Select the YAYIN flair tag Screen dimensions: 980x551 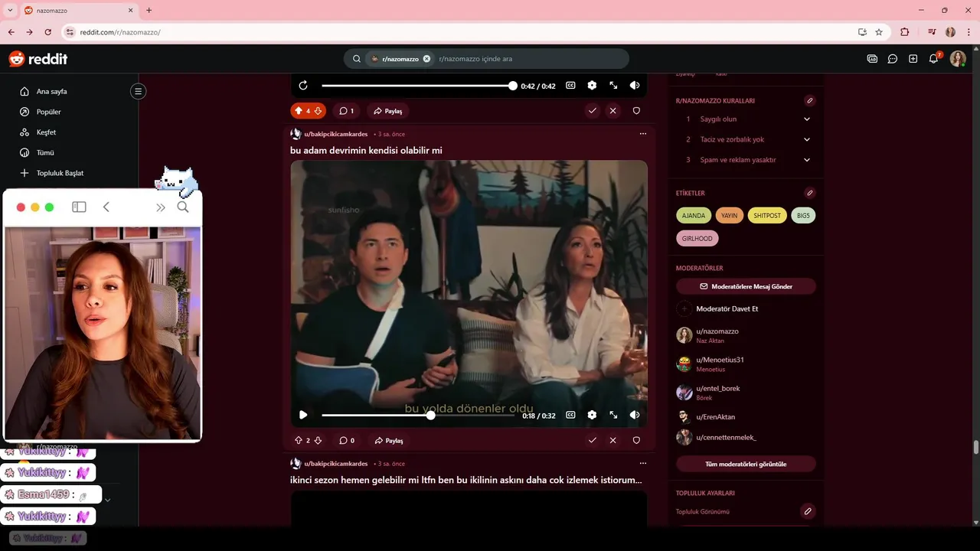pos(730,216)
